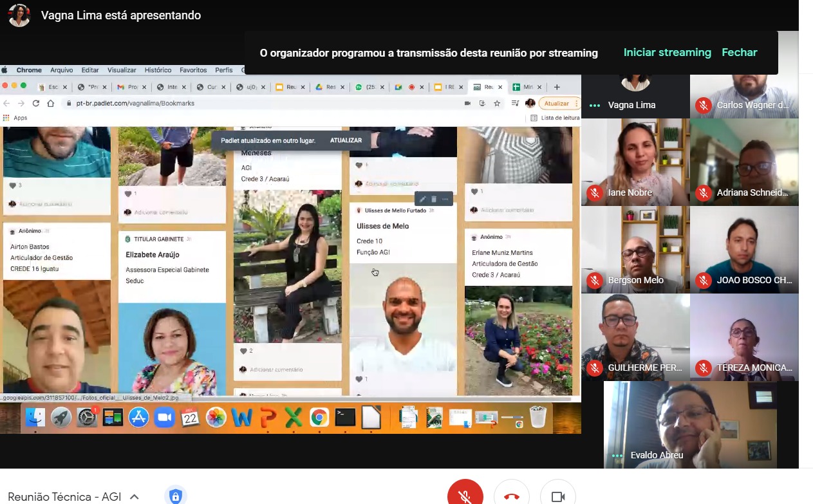Open the camera permission icon in address bar
The width and height of the screenshot is (813, 504).
tap(467, 103)
